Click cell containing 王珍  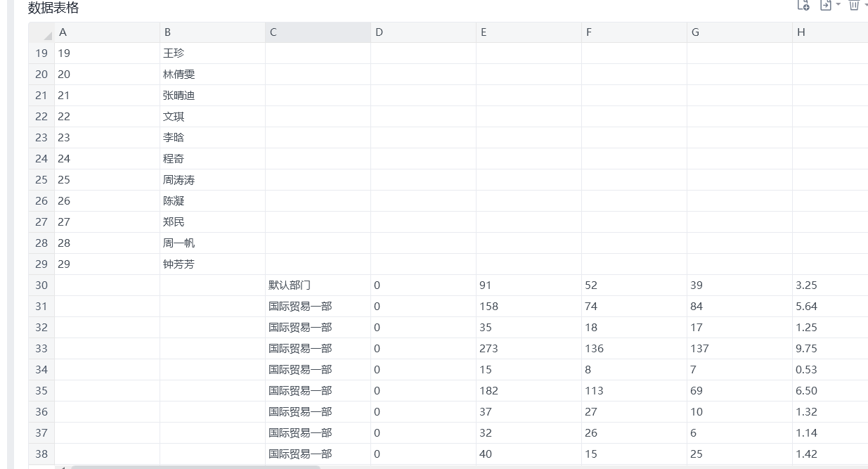213,53
